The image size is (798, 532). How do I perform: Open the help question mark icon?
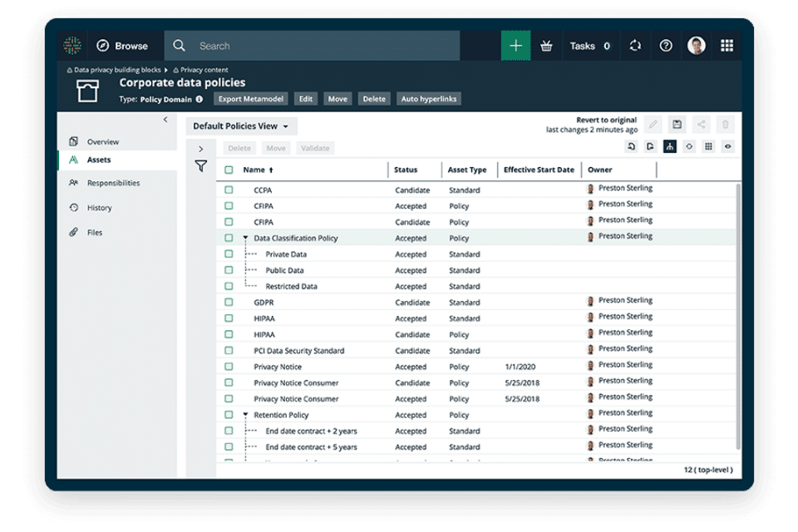pyautogui.click(x=666, y=46)
